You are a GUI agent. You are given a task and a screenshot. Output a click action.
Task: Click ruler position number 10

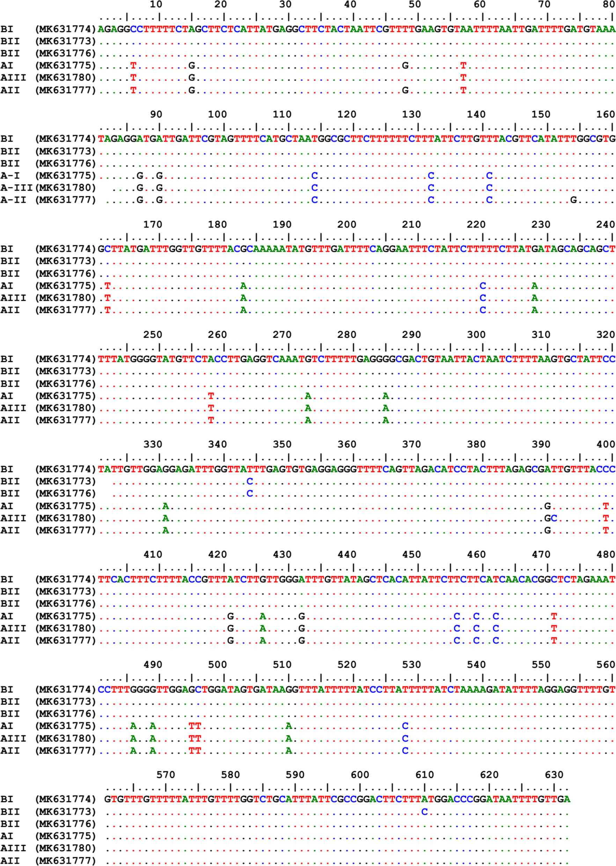pos(156,4)
